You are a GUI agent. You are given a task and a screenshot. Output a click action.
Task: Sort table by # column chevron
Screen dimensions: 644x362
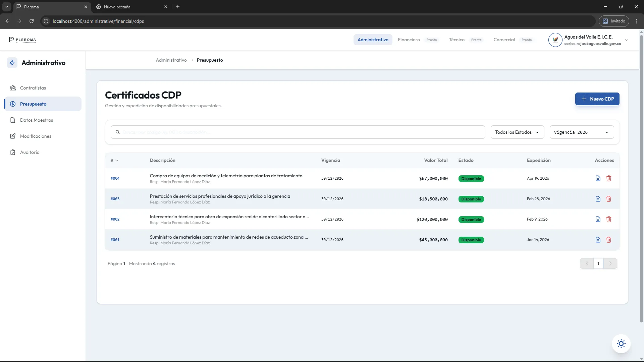117,161
